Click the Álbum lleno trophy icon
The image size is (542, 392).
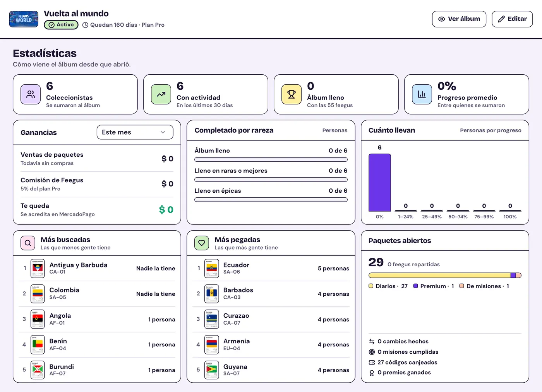click(x=292, y=94)
